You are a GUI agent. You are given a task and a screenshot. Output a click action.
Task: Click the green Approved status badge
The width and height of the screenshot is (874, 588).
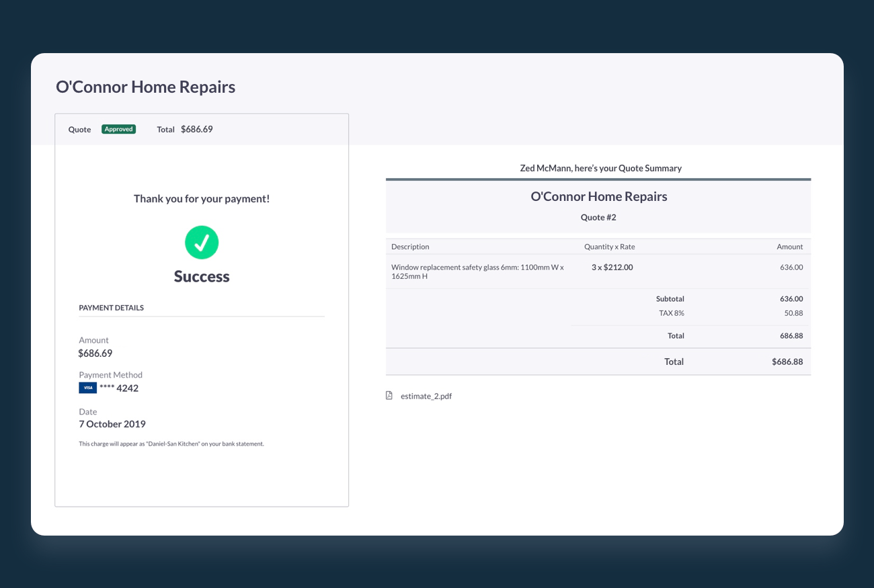(119, 129)
